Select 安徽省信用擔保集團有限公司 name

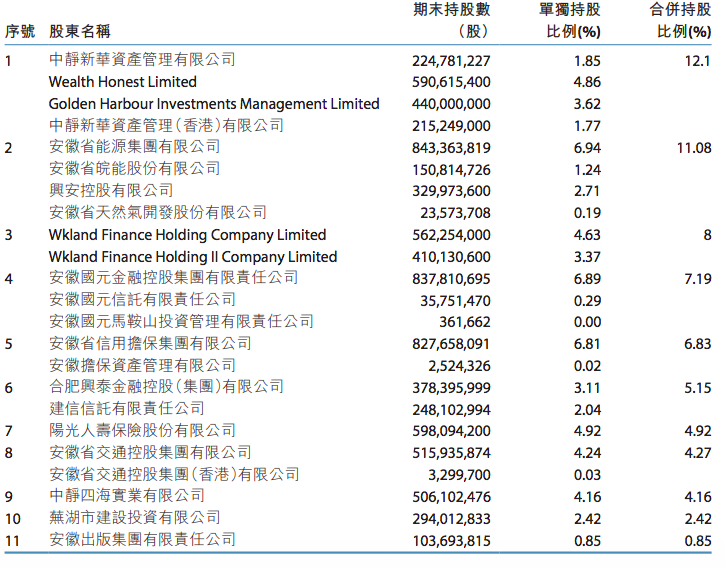click(x=150, y=344)
